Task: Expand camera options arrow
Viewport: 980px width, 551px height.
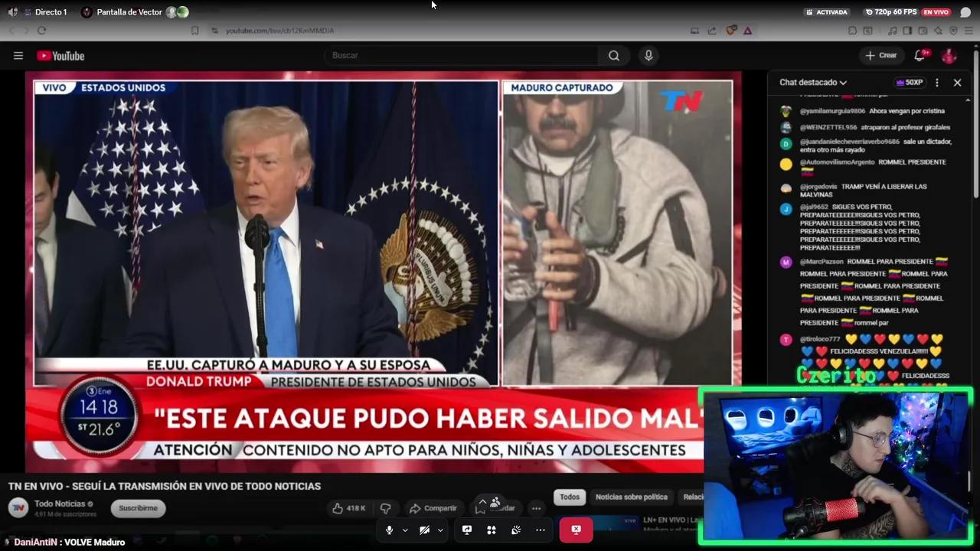Action: click(440, 530)
